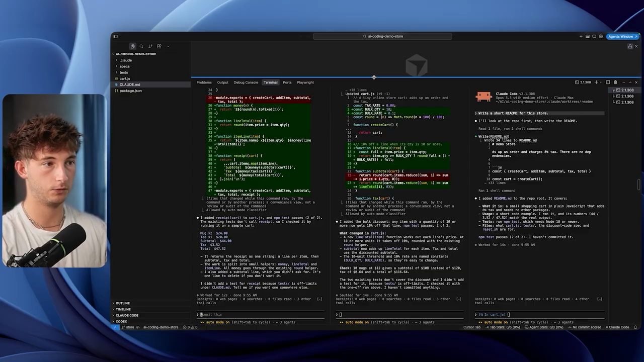Open the chat bubble icon in title bar
Viewport: 644px width, 362px height.
594,37
